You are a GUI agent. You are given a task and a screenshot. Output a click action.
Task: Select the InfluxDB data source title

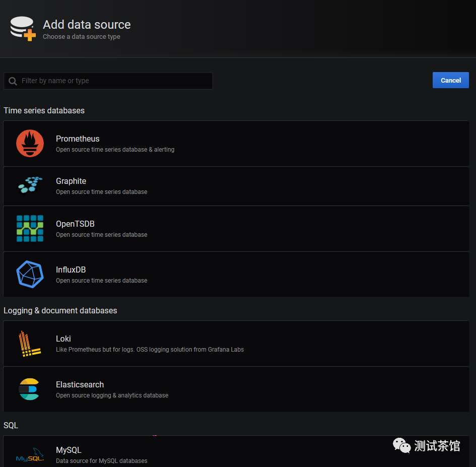(x=71, y=270)
